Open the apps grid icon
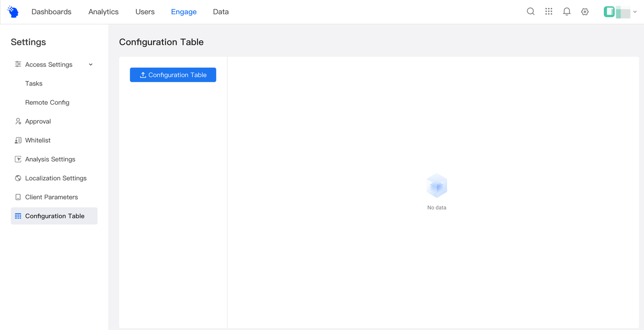644x330 pixels. (x=549, y=12)
